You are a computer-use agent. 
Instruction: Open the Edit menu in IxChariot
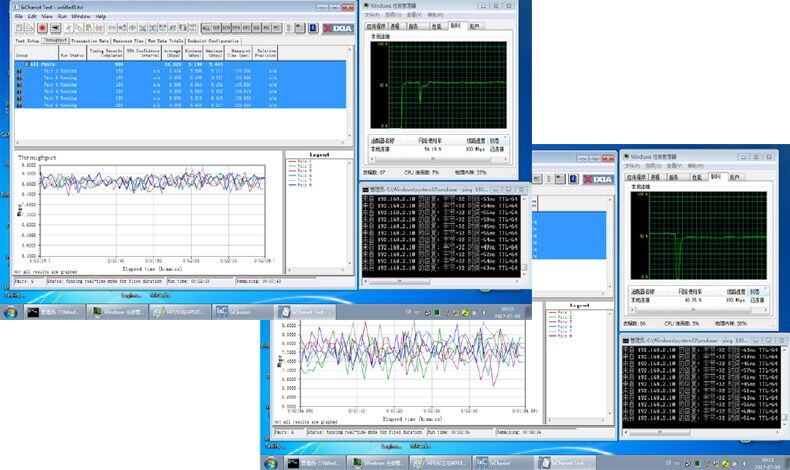(x=32, y=16)
